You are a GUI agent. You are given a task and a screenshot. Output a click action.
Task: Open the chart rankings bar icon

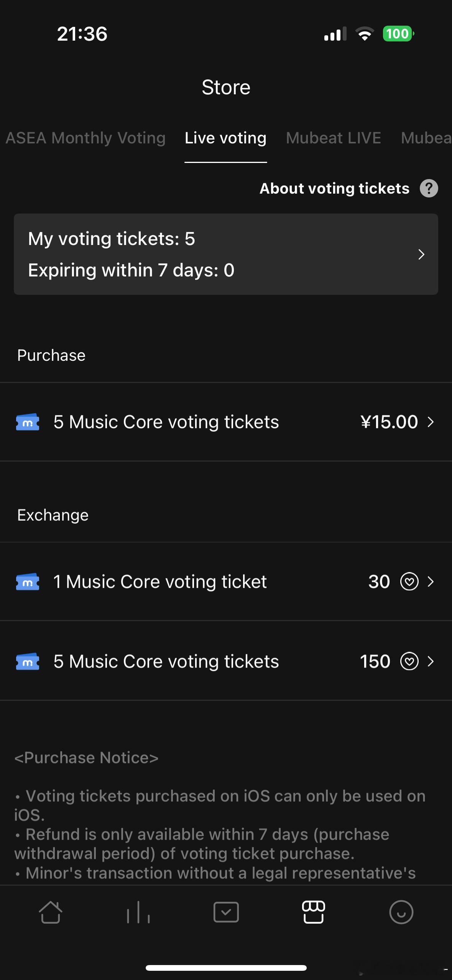(x=138, y=912)
